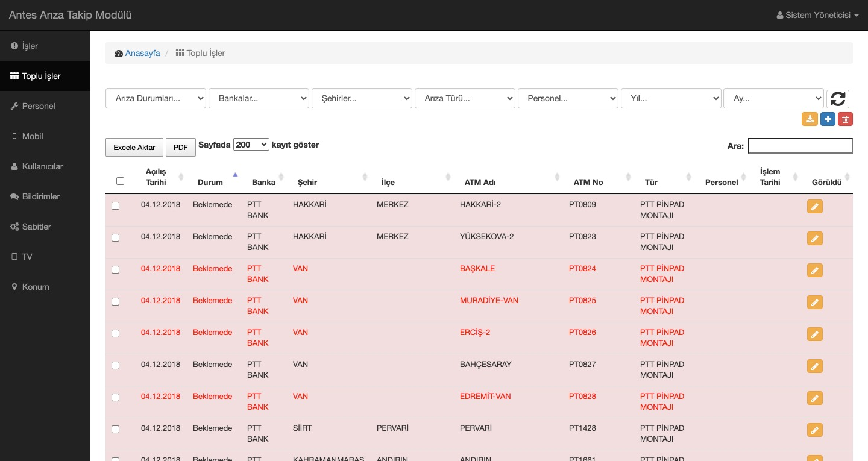
Task: Click the Excele Aktar button
Action: coord(134,147)
